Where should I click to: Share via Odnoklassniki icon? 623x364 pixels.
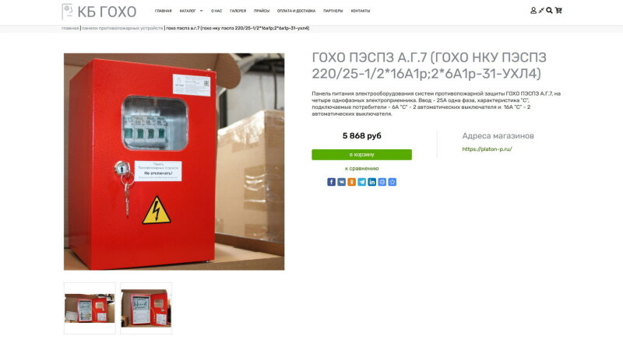click(x=352, y=182)
